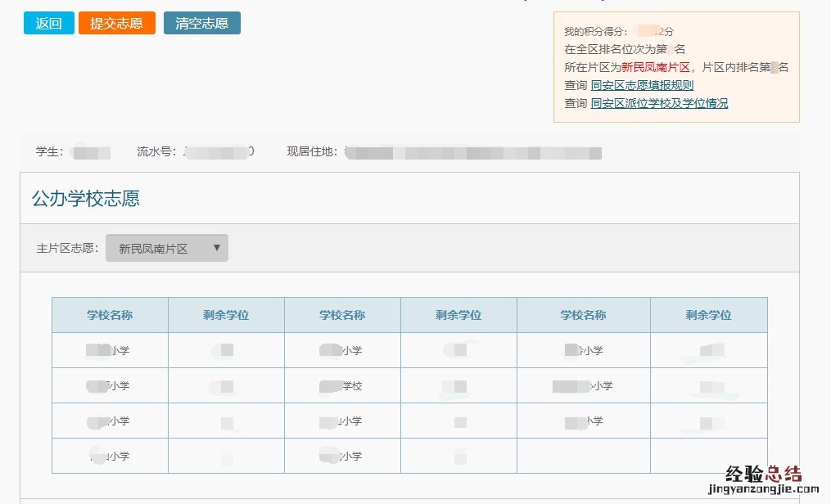The width and height of the screenshot is (831, 504).
Task: Click the rightmost 学校名称 column header
Action: point(583,315)
